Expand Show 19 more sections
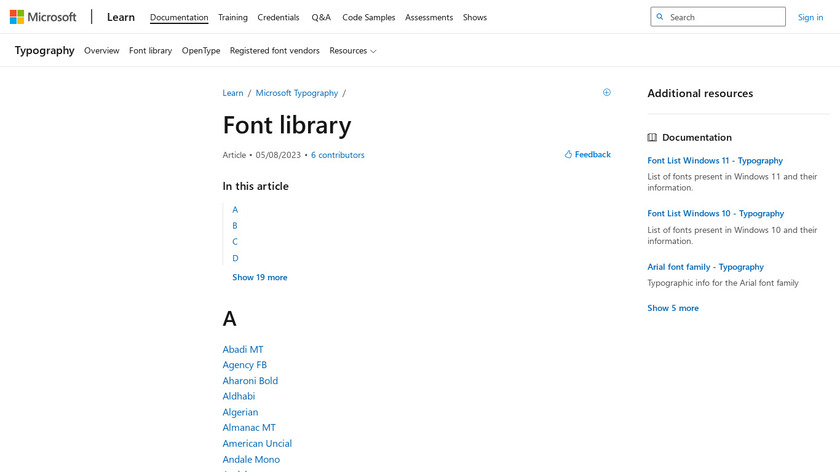 pos(260,277)
